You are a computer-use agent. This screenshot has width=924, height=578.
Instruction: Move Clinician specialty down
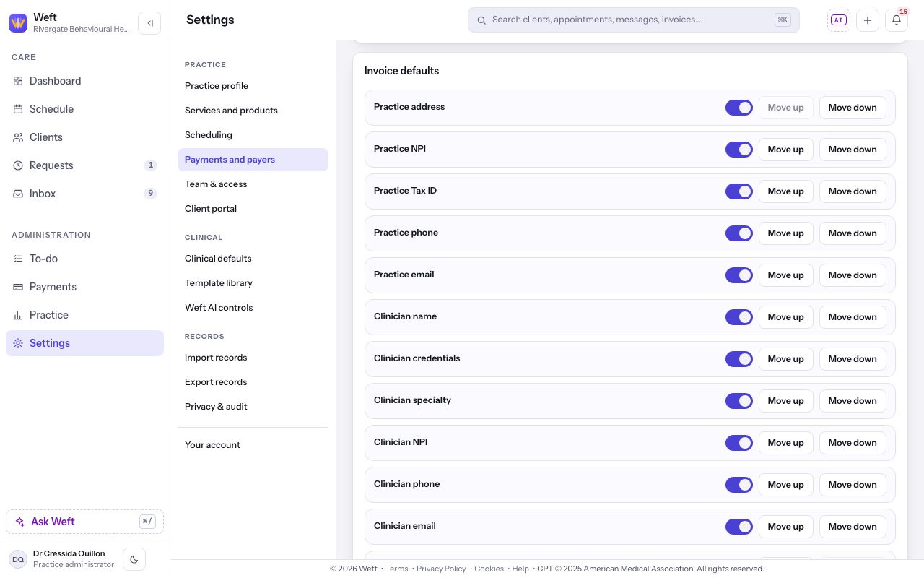[853, 401]
